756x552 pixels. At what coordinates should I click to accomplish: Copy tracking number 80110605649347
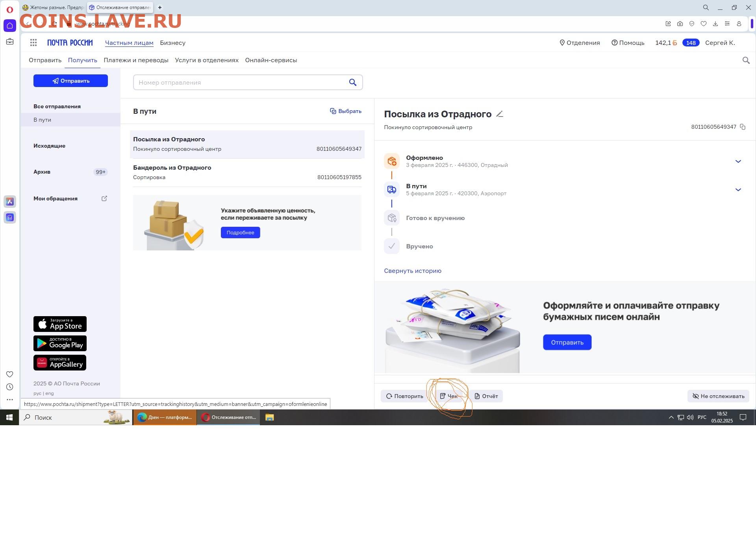click(x=743, y=127)
